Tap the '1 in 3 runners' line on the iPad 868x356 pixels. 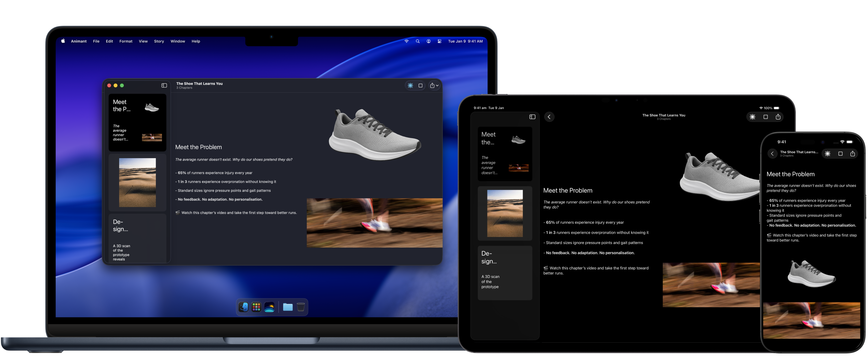click(x=596, y=232)
